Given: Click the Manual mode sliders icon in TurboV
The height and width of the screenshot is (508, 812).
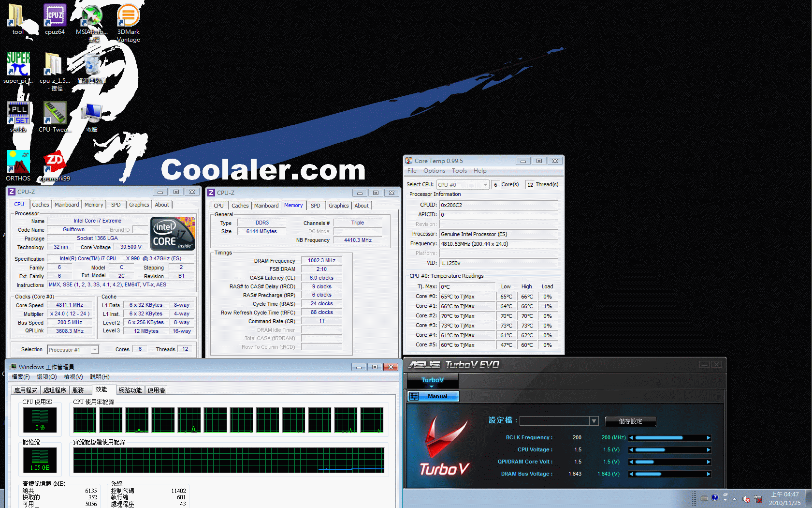Looking at the screenshot, I should (x=414, y=396).
